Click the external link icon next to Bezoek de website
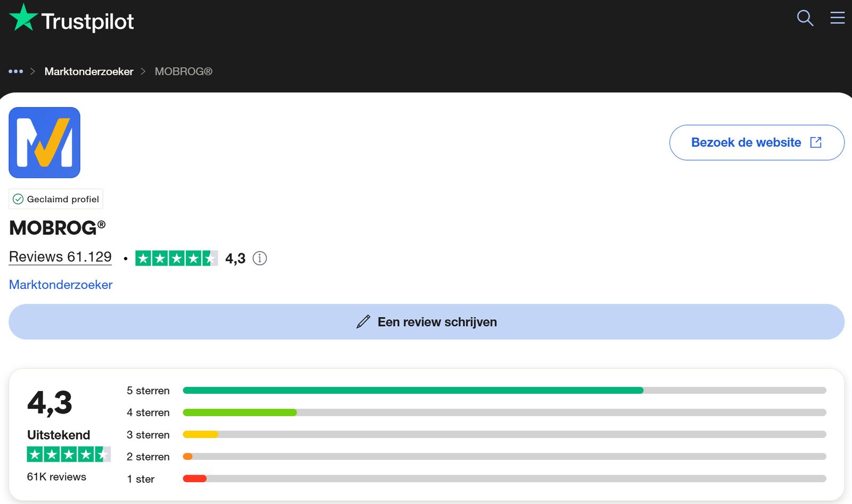852x504 pixels. coord(816,142)
